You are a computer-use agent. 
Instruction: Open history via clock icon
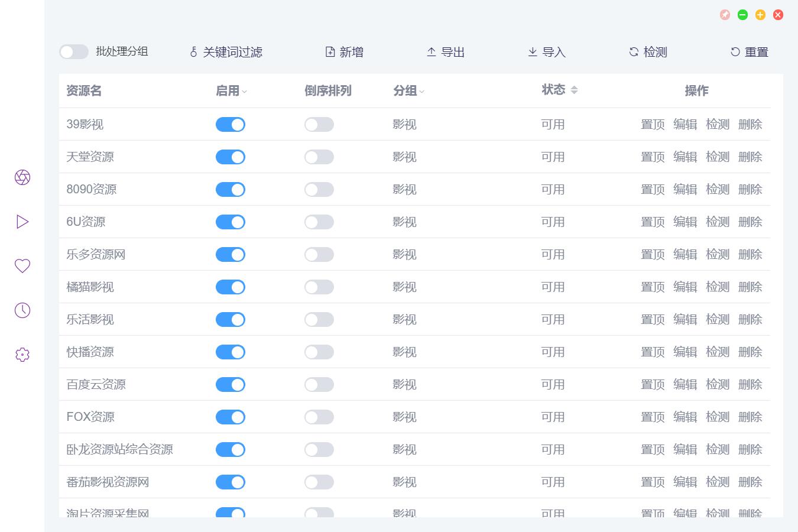tap(22, 310)
